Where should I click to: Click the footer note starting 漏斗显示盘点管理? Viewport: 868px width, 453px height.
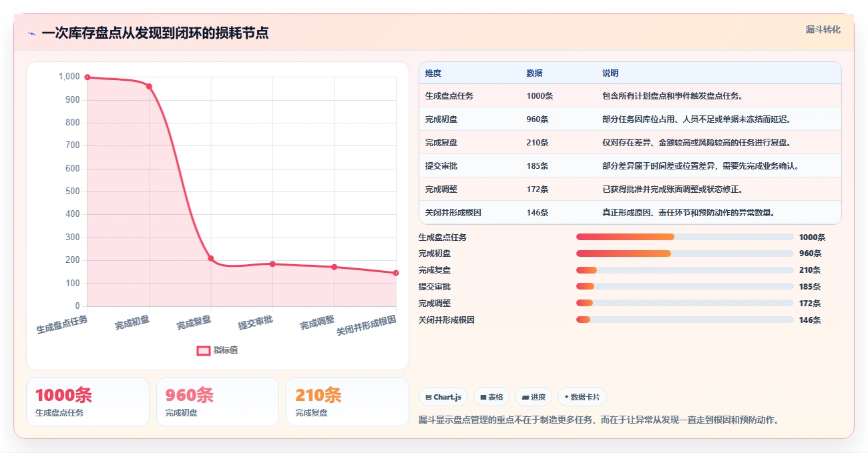point(599,420)
